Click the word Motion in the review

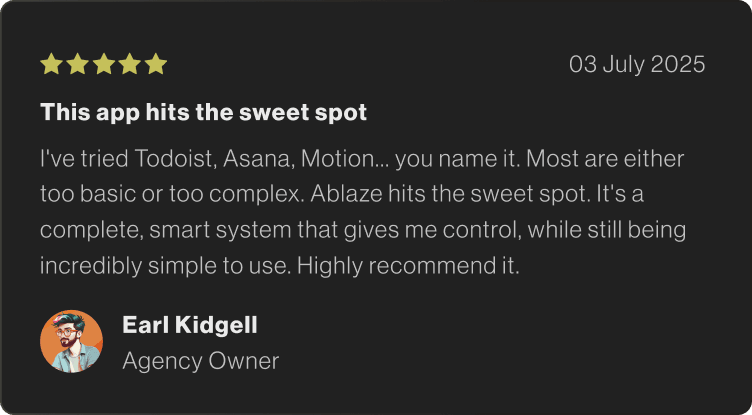click(328, 159)
